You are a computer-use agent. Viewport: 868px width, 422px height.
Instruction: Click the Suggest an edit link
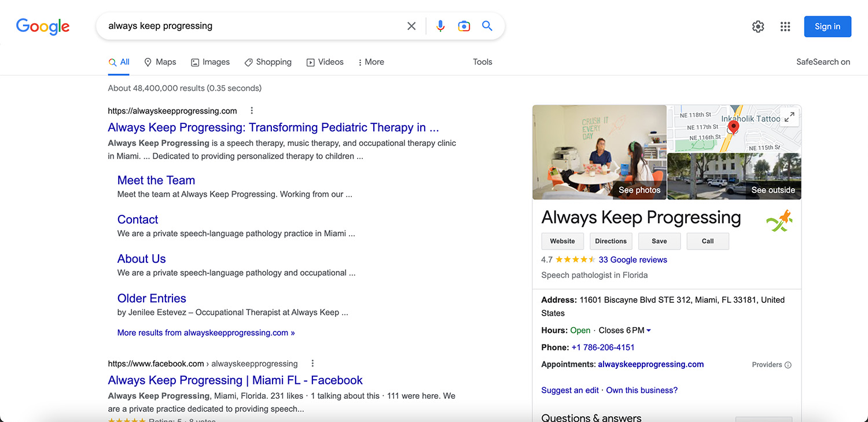[570, 390]
